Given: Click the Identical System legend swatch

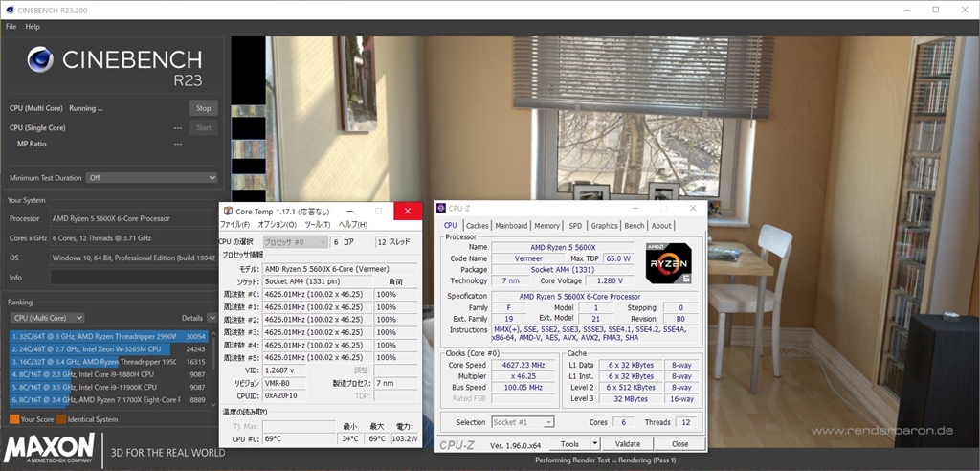Looking at the screenshot, I should [61, 419].
